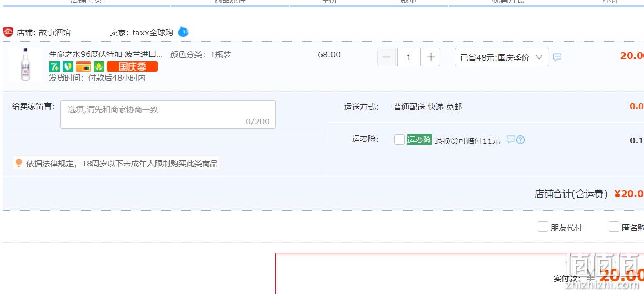644x294 pixels.
Task: Click the orange credit card payment icon
Action: [83, 66]
